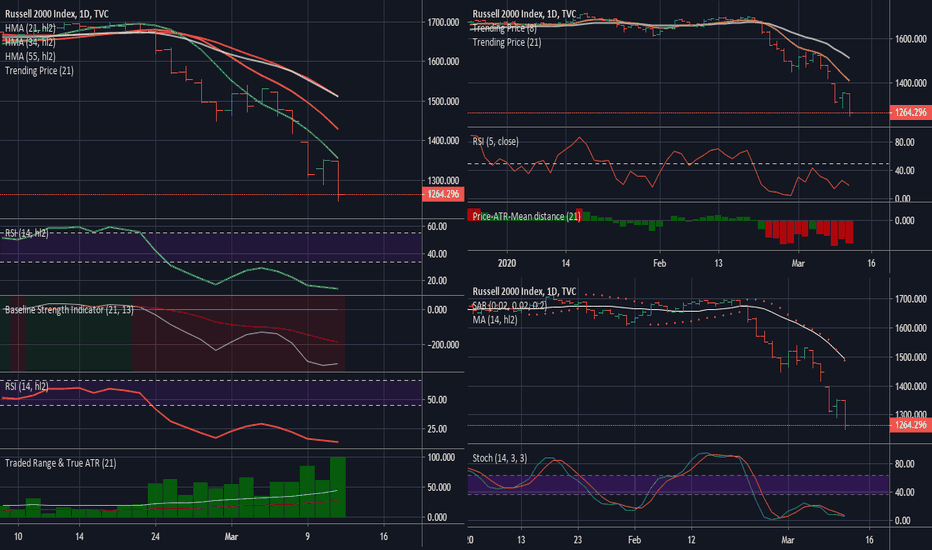Click the Russell 2000 title above the SAR label

point(524,291)
